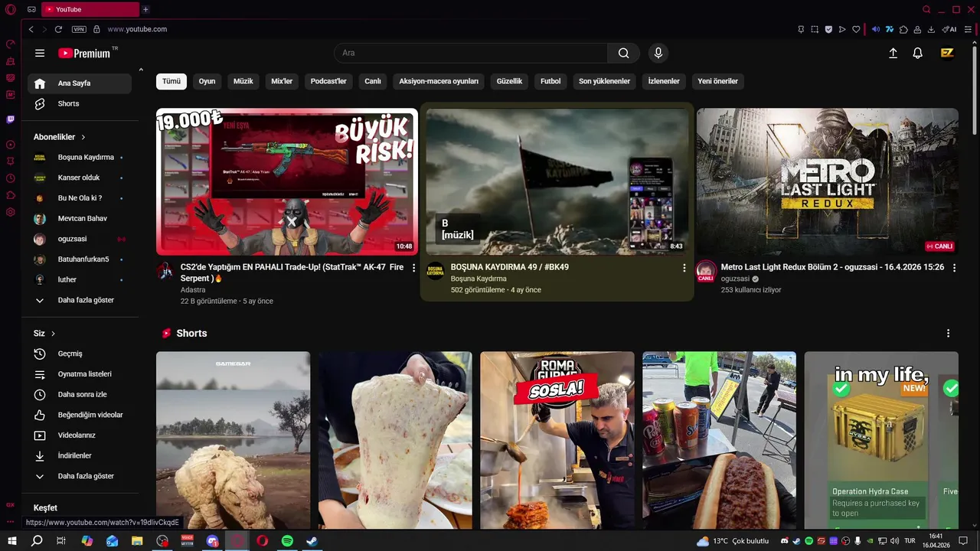Open Shorts shelf three-dot menu
980x551 pixels.
coord(948,334)
